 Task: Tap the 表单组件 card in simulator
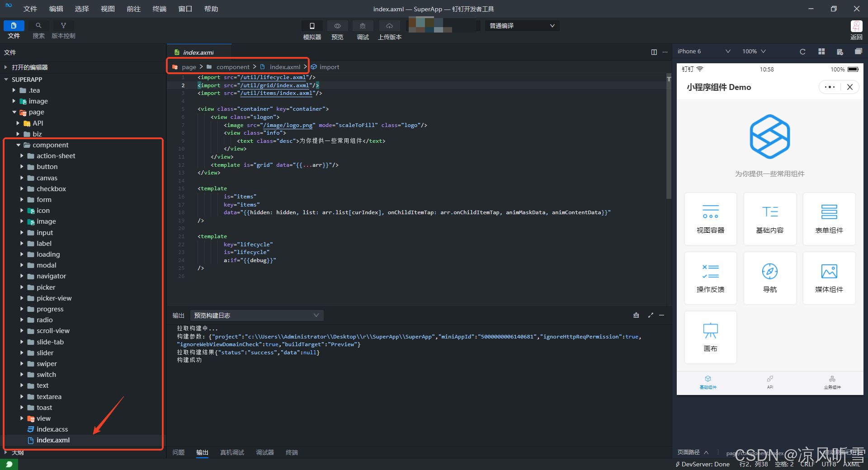pos(829,219)
